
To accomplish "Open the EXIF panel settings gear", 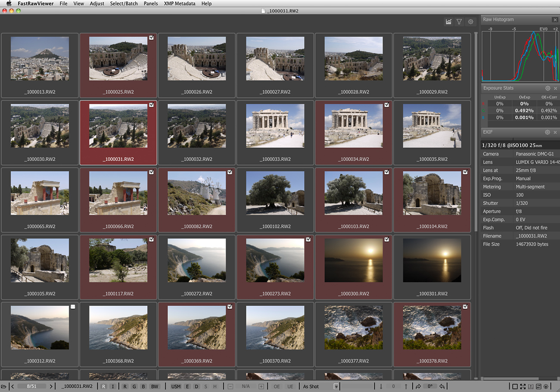I will pos(548,132).
